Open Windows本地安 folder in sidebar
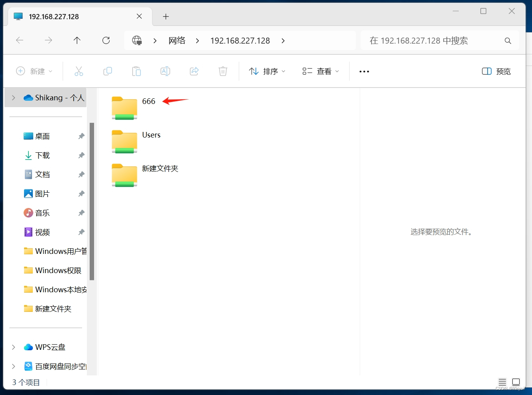The width and height of the screenshot is (532, 395). point(55,290)
